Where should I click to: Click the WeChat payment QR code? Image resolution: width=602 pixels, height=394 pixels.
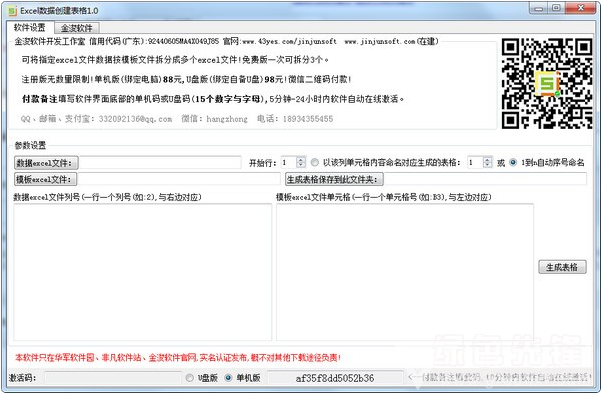pyautogui.click(x=547, y=83)
